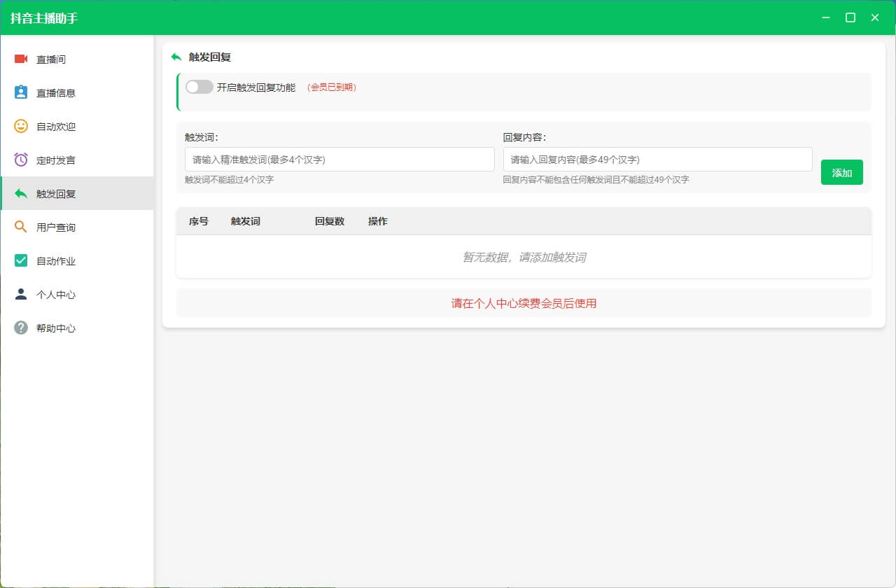Click the 回复内容不能包含任何触发词 hint text
This screenshot has height=588, width=896.
tap(596, 180)
